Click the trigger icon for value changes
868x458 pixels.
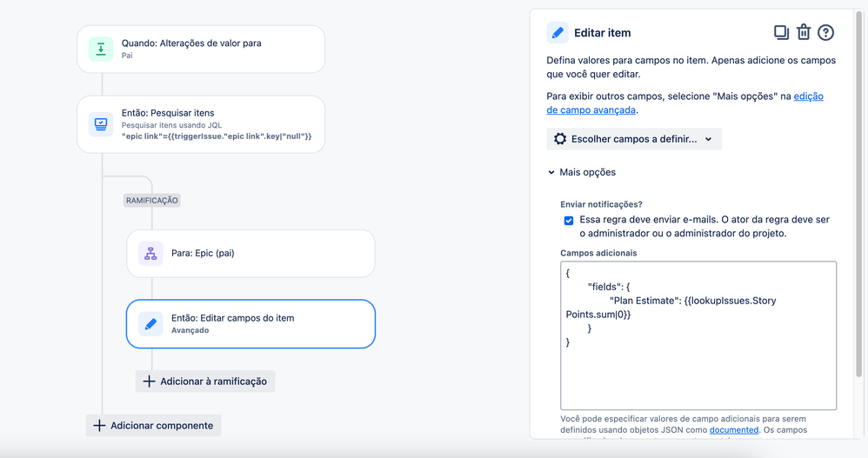coord(101,50)
